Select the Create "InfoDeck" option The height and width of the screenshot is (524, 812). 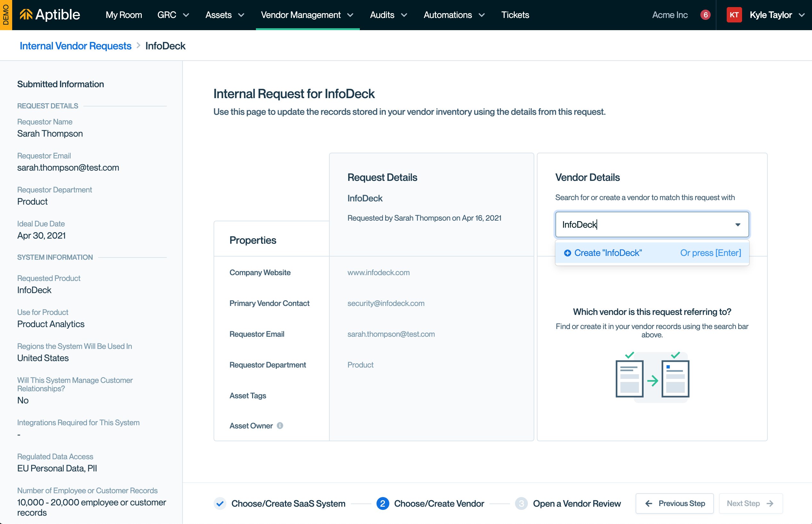[608, 253]
